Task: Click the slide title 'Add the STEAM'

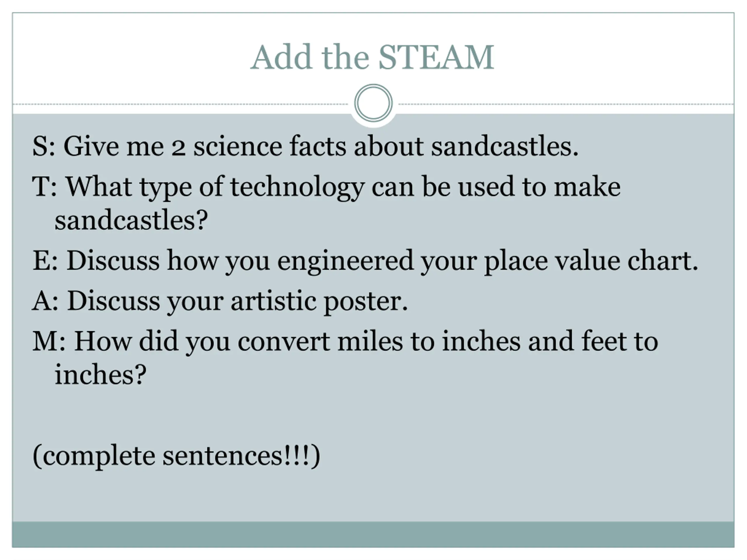Action: pos(373,57)
